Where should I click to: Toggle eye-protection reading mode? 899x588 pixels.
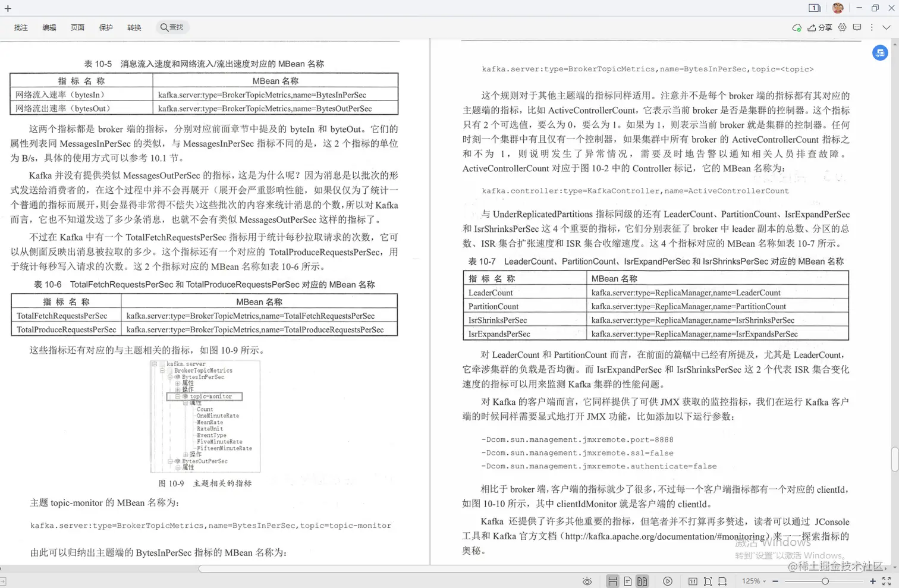(x=587, y=581)
